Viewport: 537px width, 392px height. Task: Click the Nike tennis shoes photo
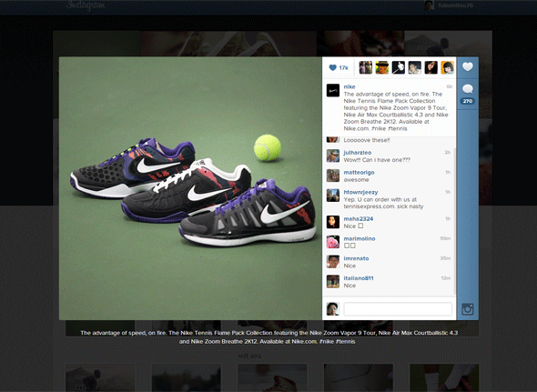click(x=190, y=188)
